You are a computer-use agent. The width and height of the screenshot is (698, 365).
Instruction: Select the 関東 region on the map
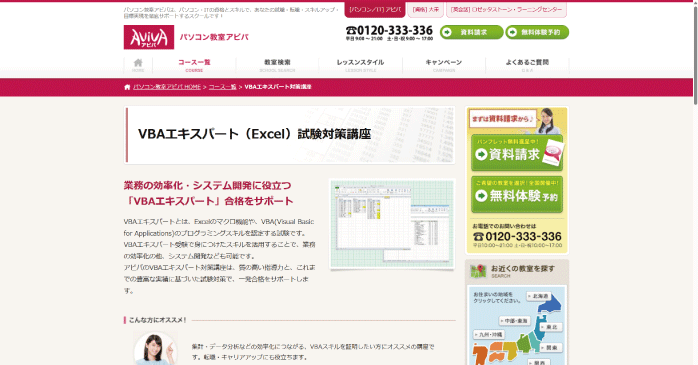(x=551, y=347)
